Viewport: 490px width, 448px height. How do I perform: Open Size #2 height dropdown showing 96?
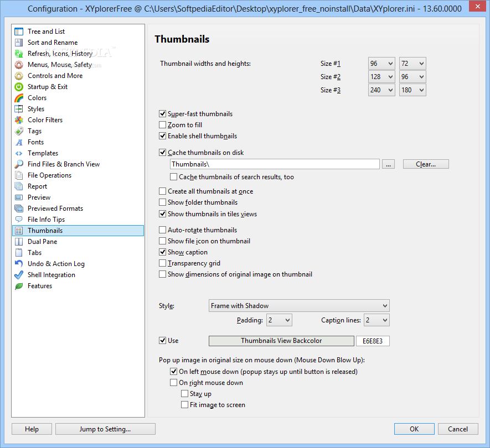(412, 77)
